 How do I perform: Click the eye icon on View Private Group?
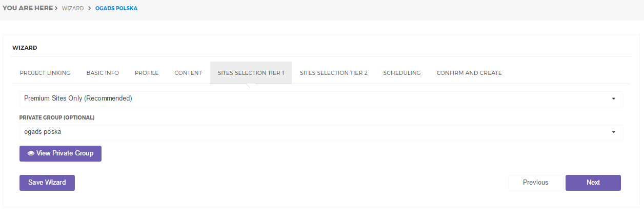tap(31, 153)
